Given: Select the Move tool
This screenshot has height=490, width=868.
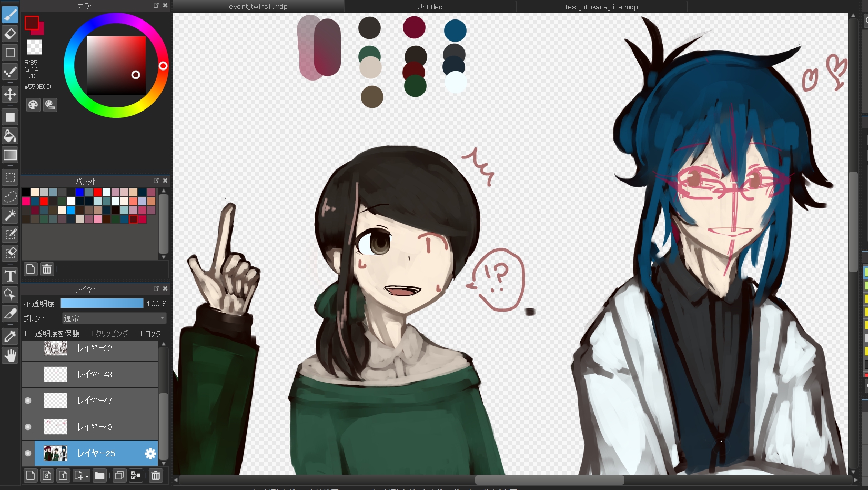Looking at the screenshot, I should pos(10,95).
